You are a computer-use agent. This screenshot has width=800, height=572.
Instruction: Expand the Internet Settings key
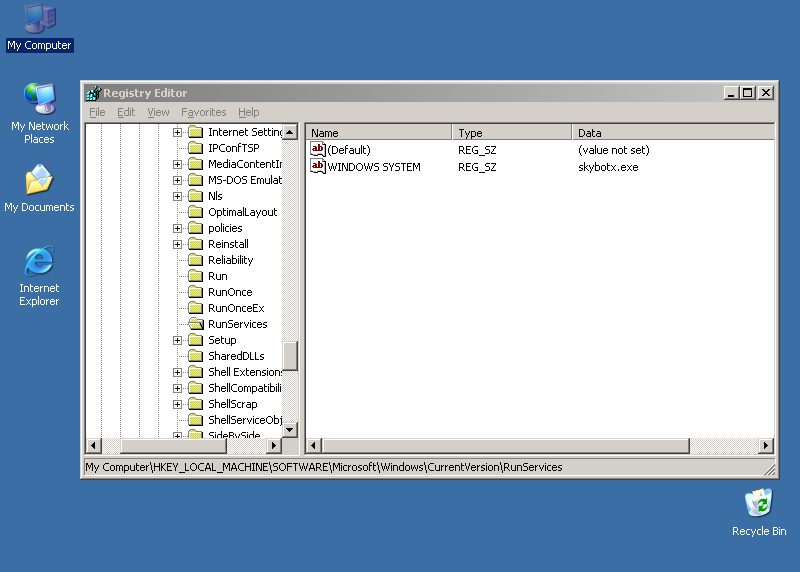click(177, 132)
